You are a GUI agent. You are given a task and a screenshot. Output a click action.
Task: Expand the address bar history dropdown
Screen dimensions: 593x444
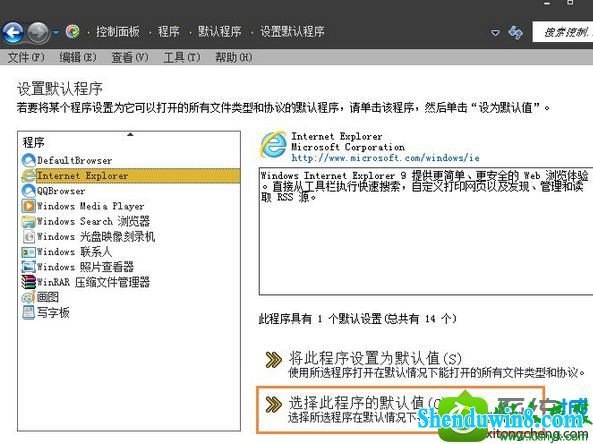pyautogui.click(x=495, y=33)
